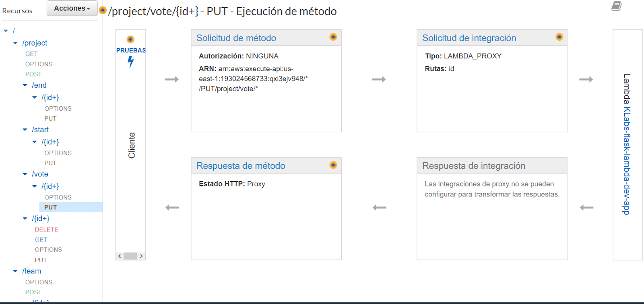644x304 pixels.
Task: Click orange dot beside the page title
Action: [x=103, y=10]
